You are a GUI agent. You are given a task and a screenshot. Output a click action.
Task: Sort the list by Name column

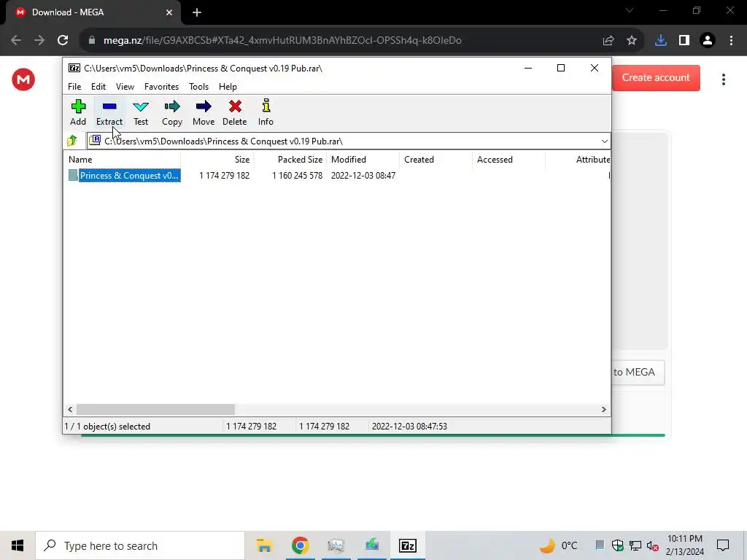pyautogui.click(x=122, y=160)
